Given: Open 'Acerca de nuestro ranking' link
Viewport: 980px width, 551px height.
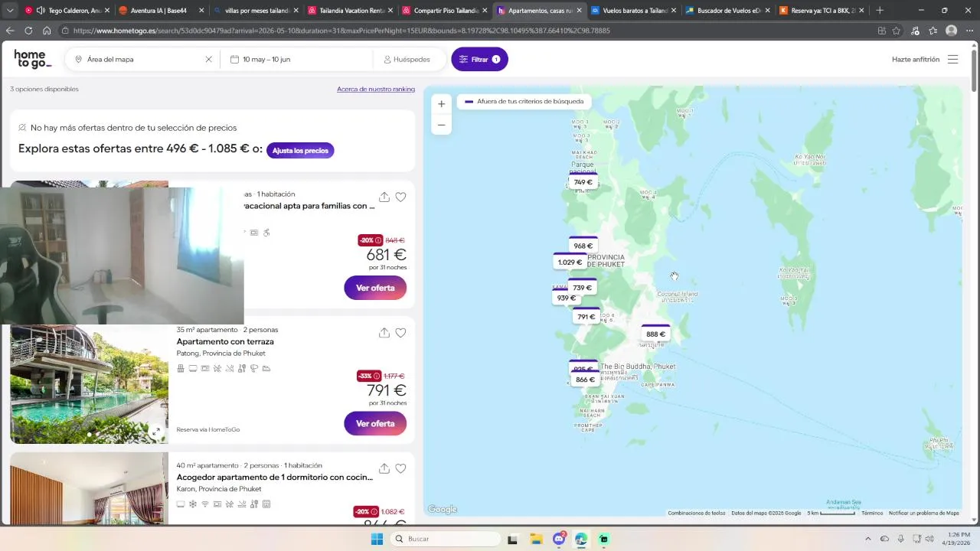Looking at the screenshot, I should (376, 89).
